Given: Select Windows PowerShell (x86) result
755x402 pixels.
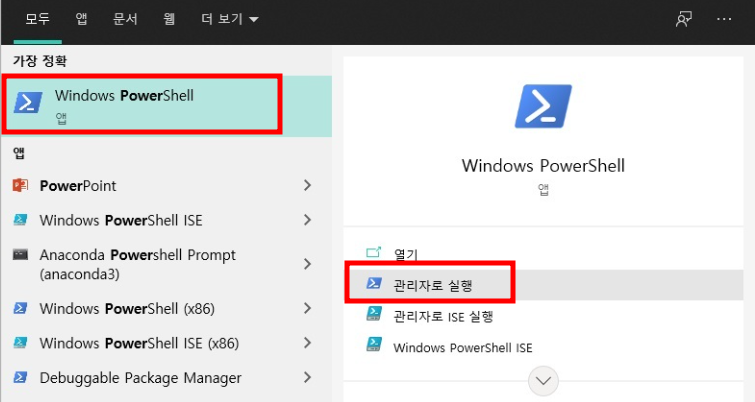Looking at the screenshot, I should [x=167, y=309].
